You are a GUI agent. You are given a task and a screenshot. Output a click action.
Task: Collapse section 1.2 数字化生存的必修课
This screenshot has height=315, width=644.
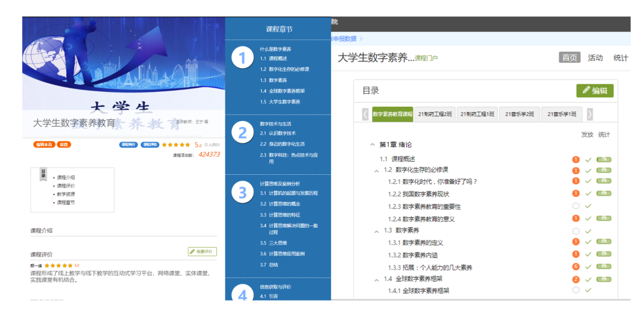point(377,171)
